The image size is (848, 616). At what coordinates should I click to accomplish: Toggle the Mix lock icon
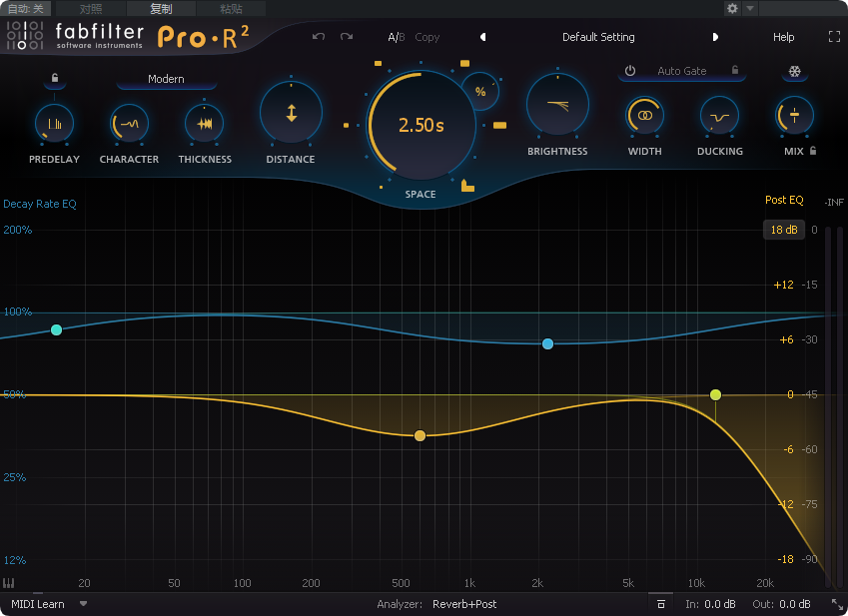point(813,151)
